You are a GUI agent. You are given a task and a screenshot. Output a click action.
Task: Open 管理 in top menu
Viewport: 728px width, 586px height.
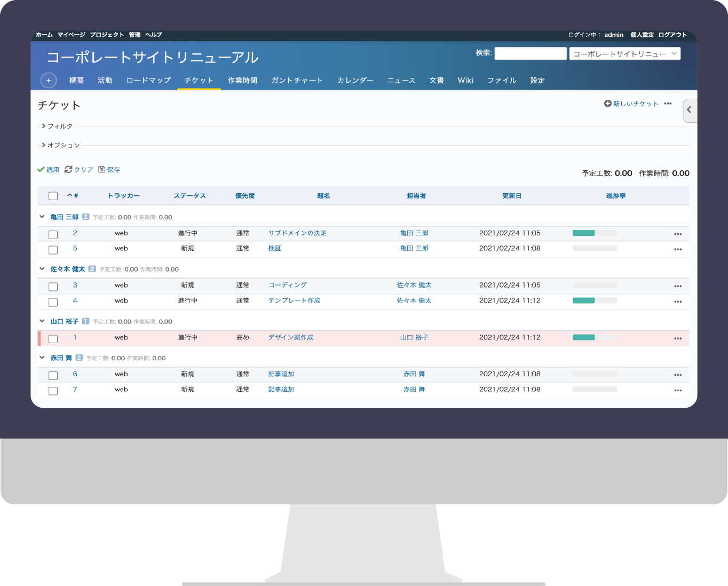point(134,35)
